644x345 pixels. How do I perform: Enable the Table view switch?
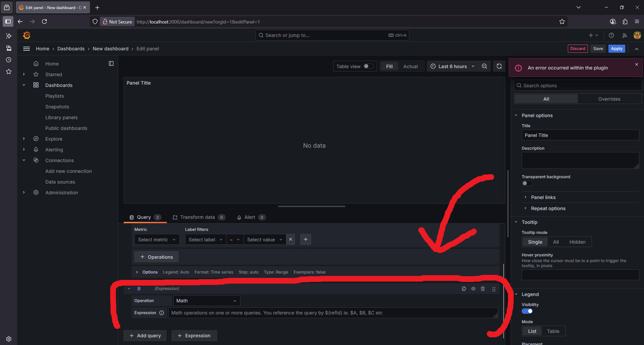tap(368, 66)
